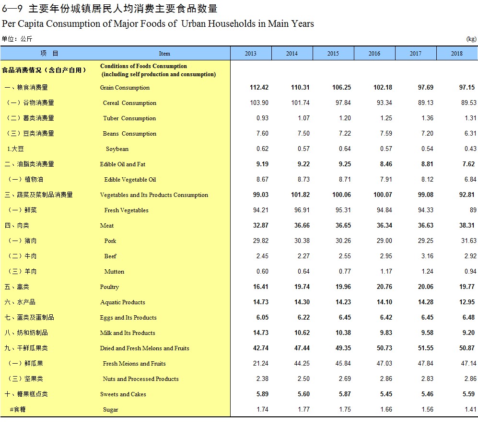The width and height of the screenshot is (478, 448).
Task: Select the 项目 header cell
Action: [x=49, y=54]
